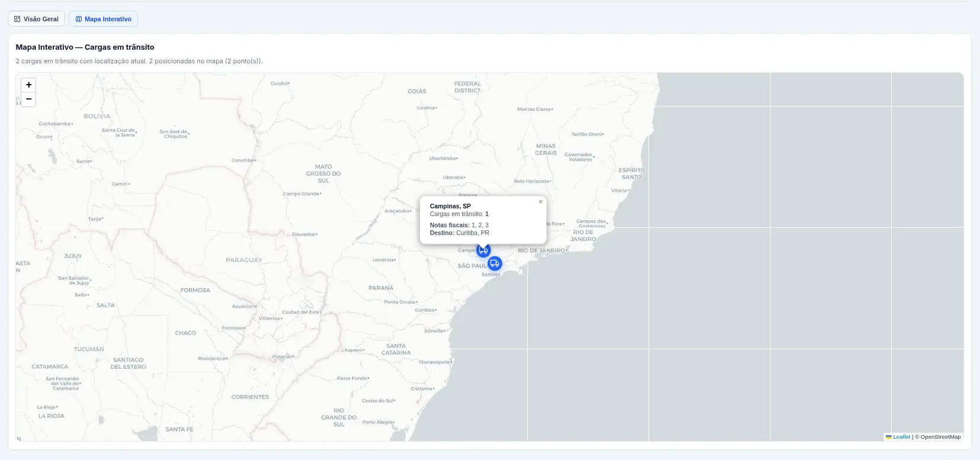
Task: Click the Londrina label
Action: (383, 260)
